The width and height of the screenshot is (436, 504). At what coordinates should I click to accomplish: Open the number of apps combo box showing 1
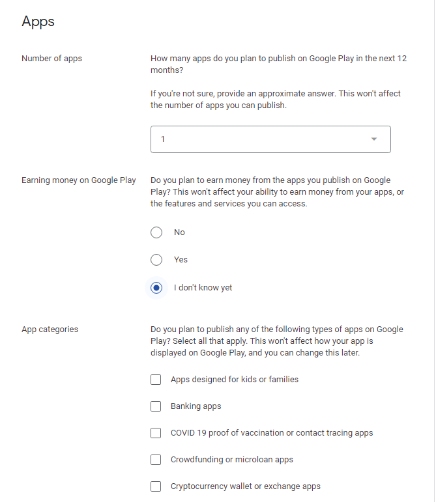pyautogui.click(x=270, y=139)
